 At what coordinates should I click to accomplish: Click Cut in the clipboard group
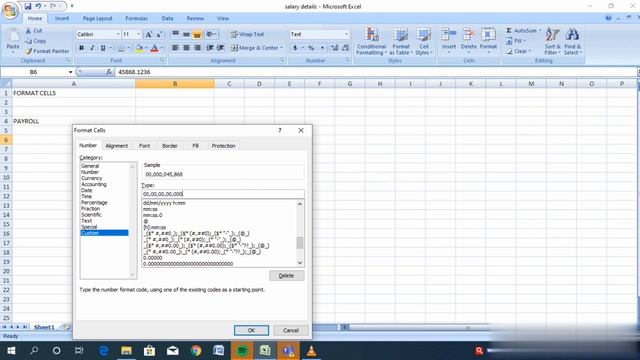34,31
